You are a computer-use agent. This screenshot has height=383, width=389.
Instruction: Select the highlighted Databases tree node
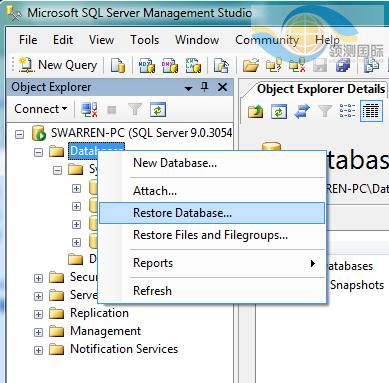coord(97,151)
